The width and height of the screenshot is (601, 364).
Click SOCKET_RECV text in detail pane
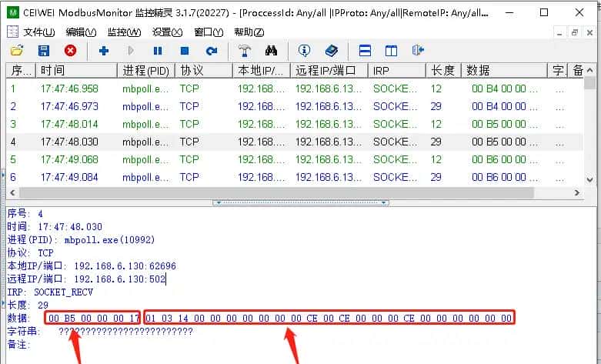[64, 292]
